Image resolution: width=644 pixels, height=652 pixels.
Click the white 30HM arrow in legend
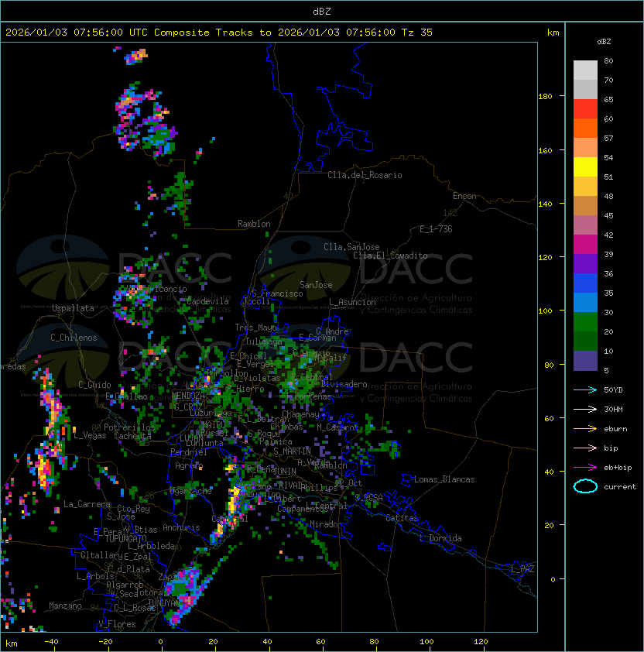pyautogui.click(x=585, y=409)
